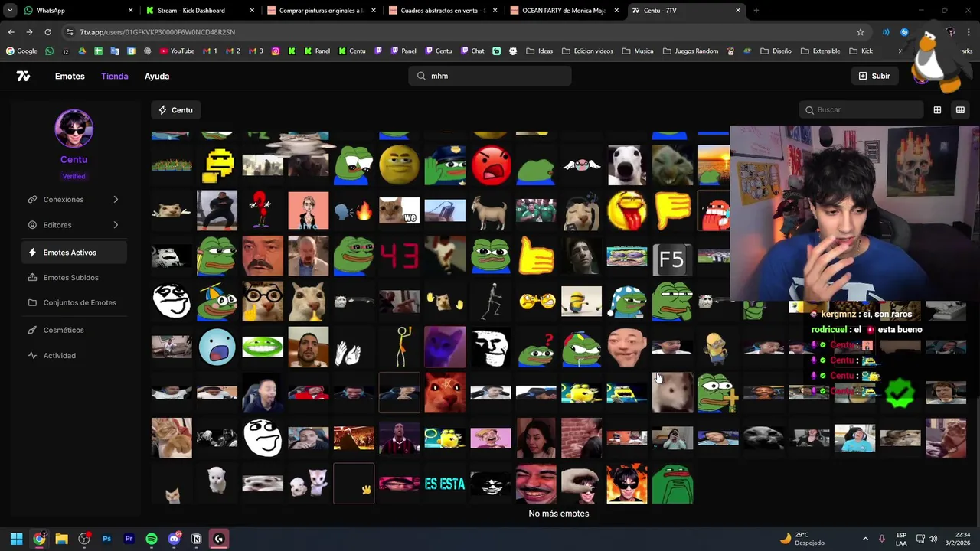This screenshot has width=980, height=551.
Task: Expand the Editores chevron arrow
Action: pos(116,225)
